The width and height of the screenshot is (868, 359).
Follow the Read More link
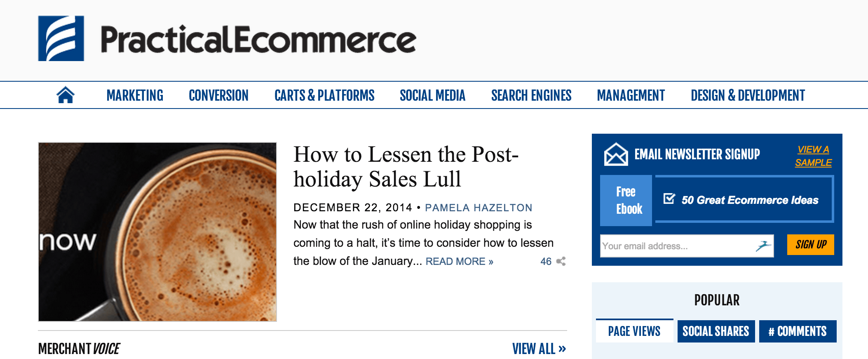coord(459,262)
